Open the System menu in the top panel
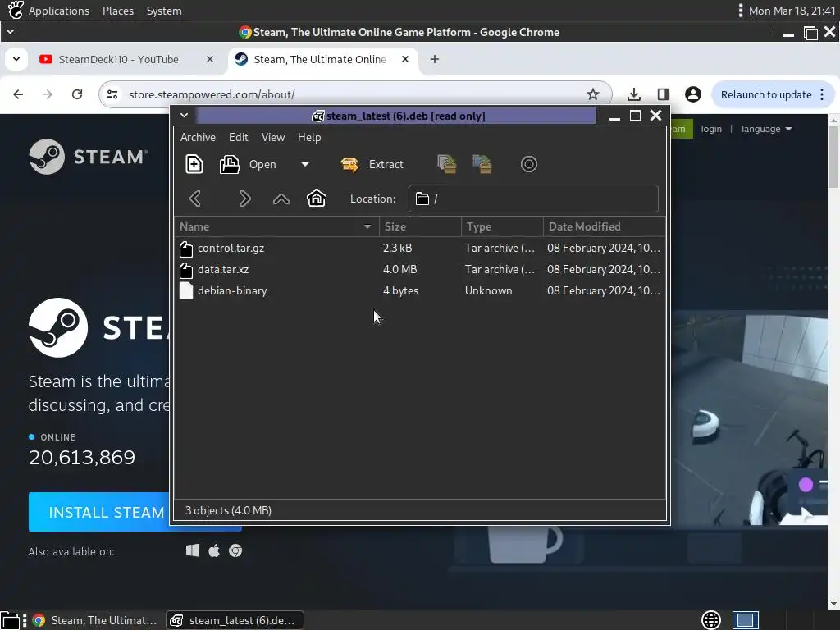 [164, 11]
